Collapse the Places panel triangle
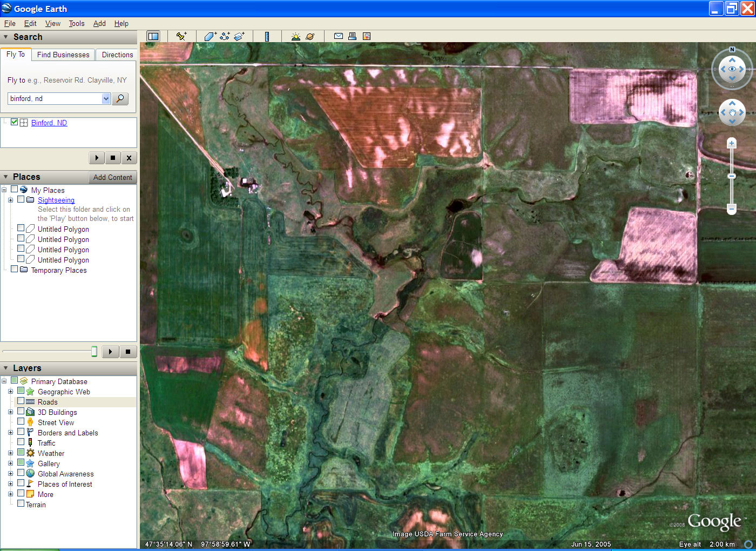 pos(6,177)
